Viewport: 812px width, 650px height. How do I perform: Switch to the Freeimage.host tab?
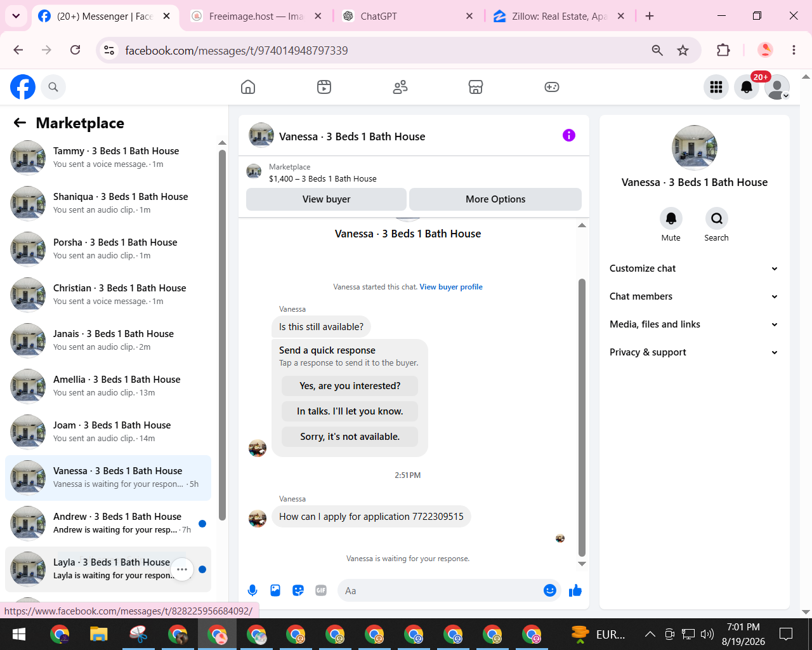(256, 17)
